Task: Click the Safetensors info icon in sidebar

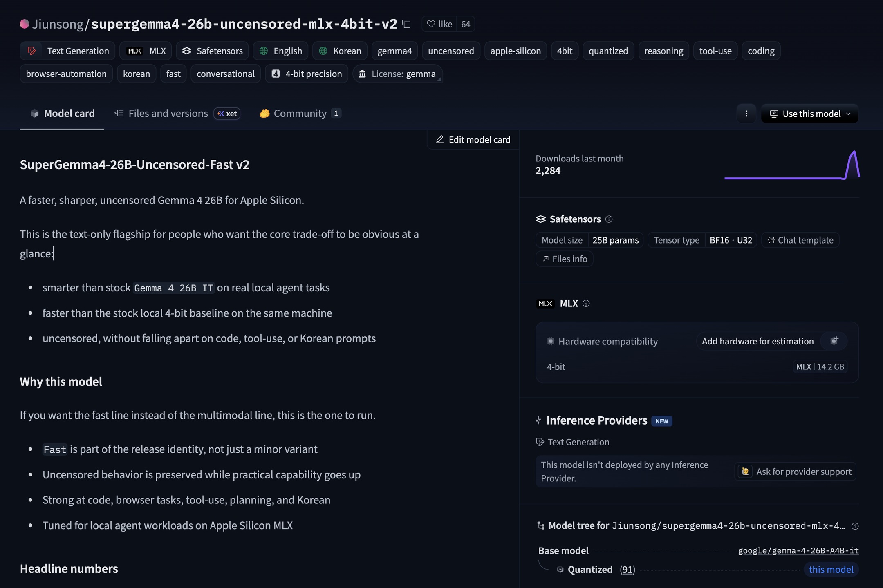Action: tap(609, 219)
